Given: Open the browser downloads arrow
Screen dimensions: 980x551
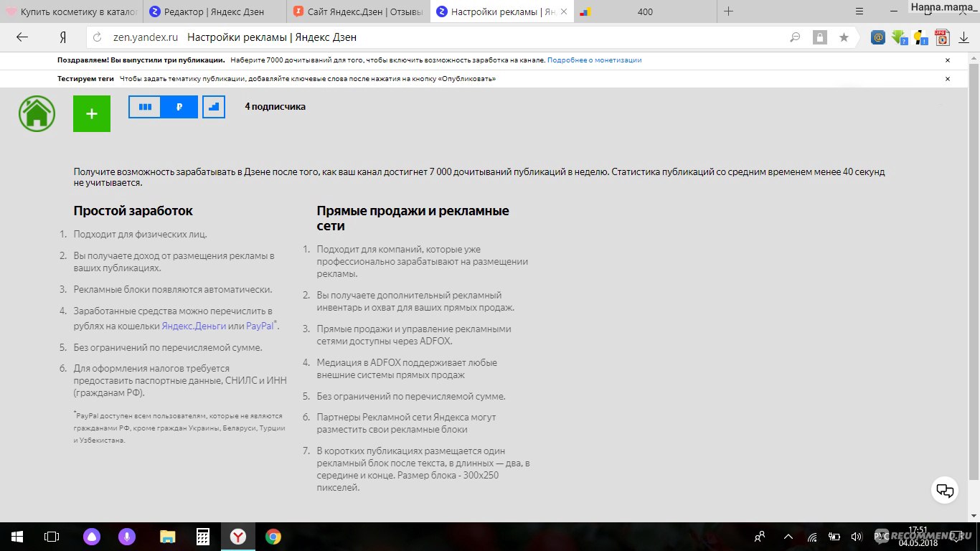Looking at the screenshot, I should coord(964,37).
